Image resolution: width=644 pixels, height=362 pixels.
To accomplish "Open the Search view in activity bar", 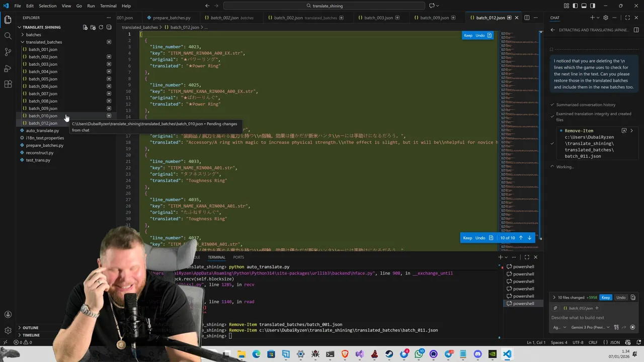I will pyautogui.click(x=8, y=36).
